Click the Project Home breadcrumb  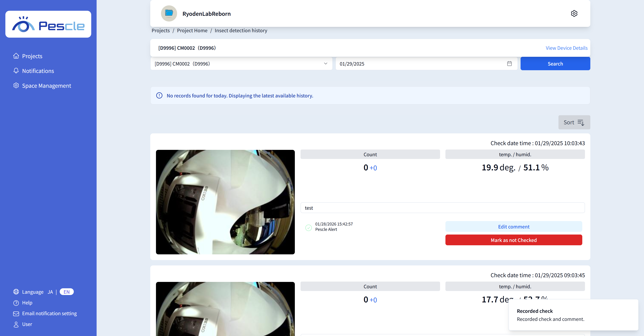(x=192, y=31)
